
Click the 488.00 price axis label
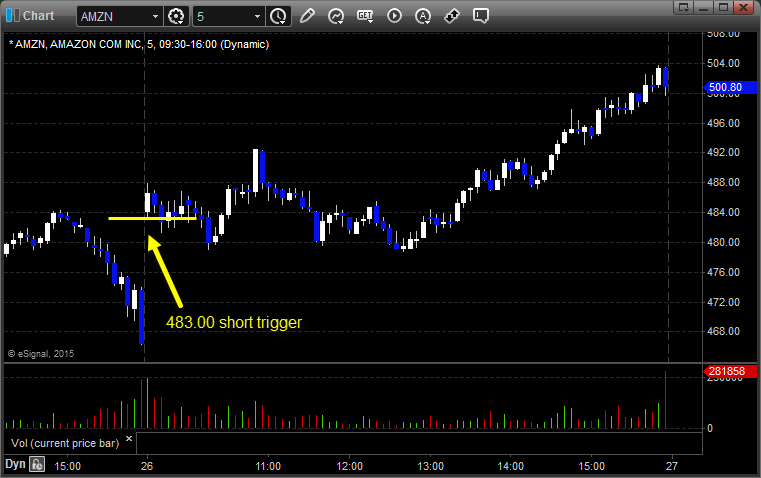pyautogui.click(x=723, y=182)
